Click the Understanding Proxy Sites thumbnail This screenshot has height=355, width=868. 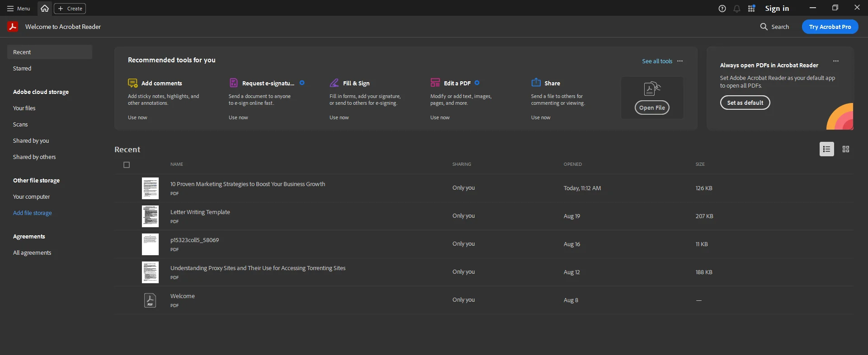(x=150, y=272)
